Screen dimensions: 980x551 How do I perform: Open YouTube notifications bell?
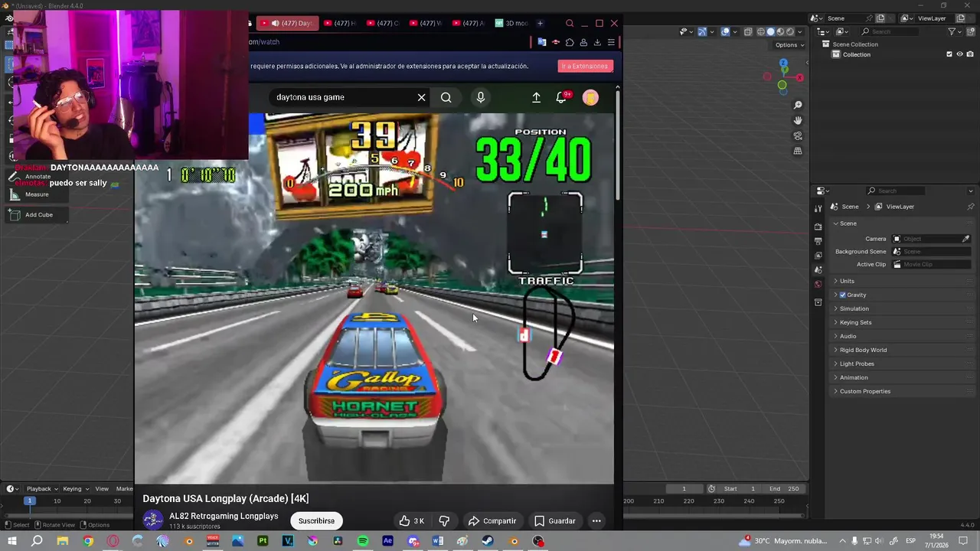[561, 97]
